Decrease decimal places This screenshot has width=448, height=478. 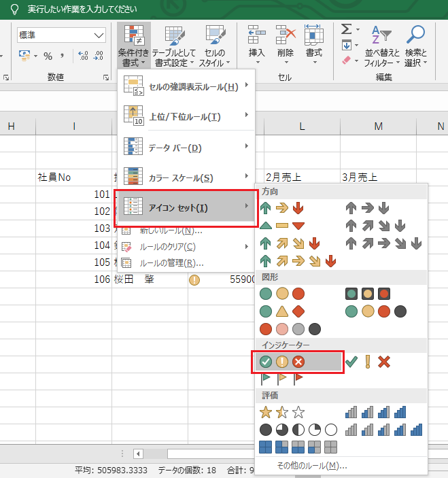(x=99, y=56)
